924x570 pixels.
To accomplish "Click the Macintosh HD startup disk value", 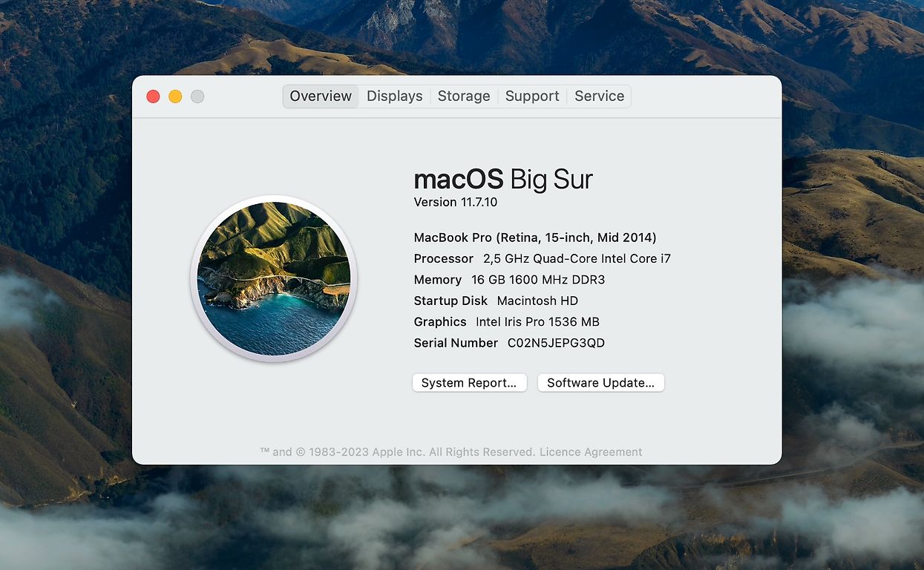I will pyautogui.click(x=537, y=301).
